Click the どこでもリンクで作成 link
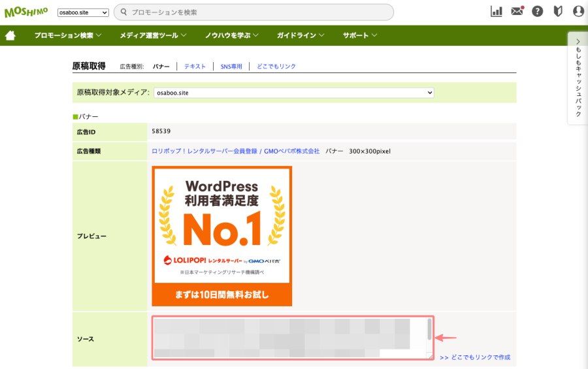The height and width of the screenshot is (369, 588). tap(475, 357)
